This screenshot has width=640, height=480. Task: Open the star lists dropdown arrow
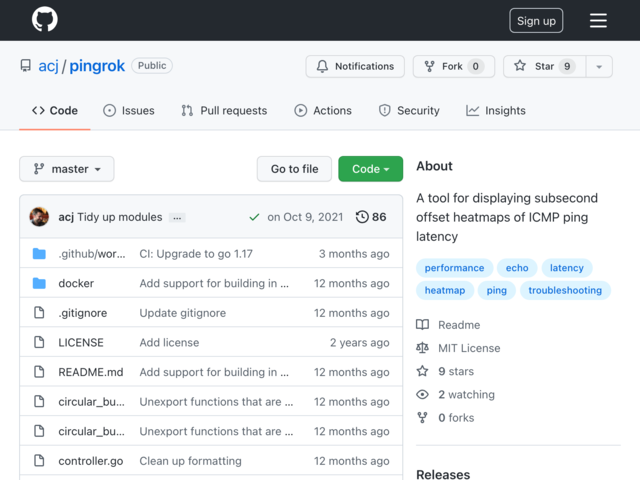pos(599,66)
